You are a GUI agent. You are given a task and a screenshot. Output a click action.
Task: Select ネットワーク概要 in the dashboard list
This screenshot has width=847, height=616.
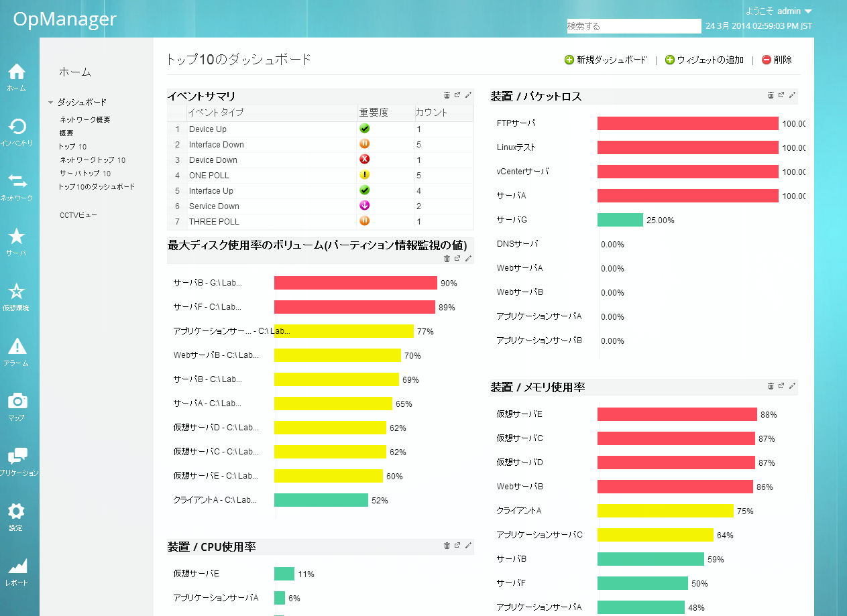84,119
